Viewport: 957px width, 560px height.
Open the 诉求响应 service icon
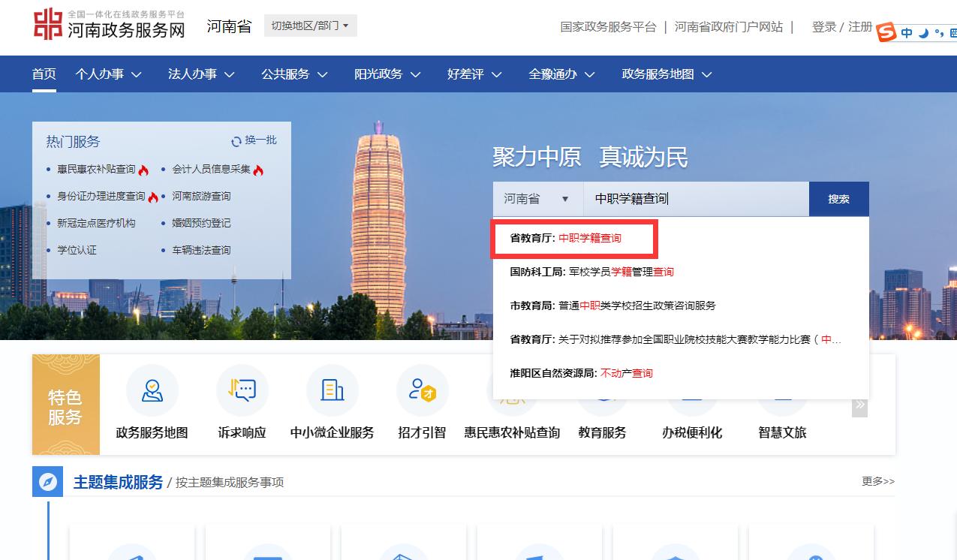242,391
